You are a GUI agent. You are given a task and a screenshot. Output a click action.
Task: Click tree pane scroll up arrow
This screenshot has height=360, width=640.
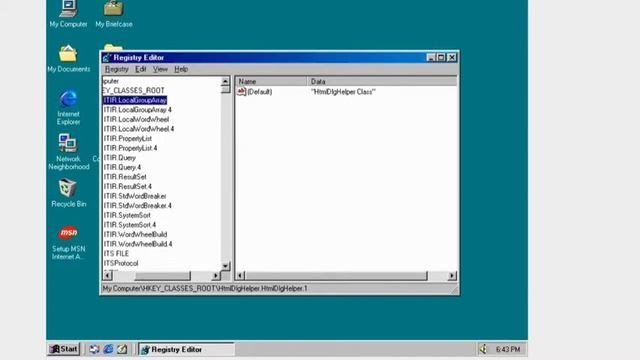pos(225,81)
